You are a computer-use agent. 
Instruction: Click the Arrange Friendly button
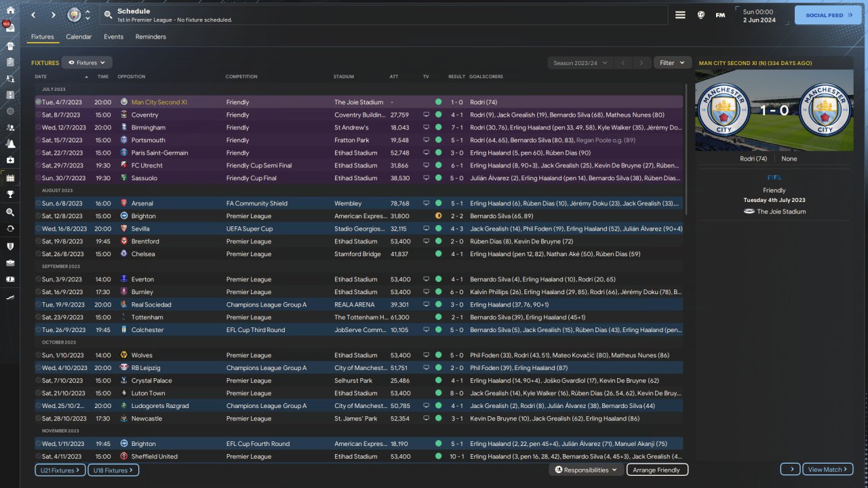[656, 470]
